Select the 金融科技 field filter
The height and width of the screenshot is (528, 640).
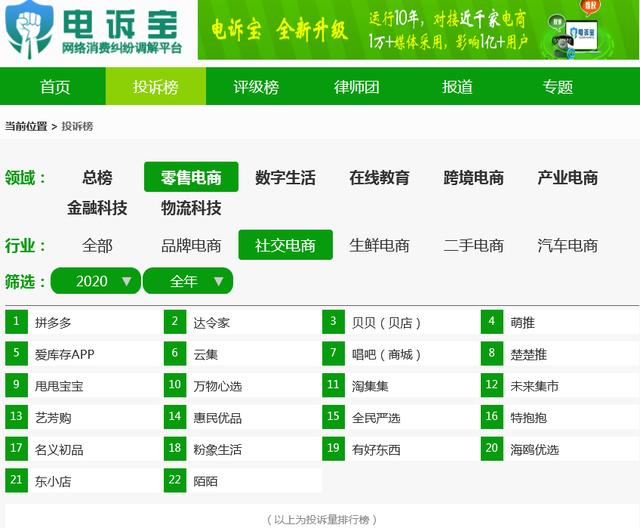(97, 208)
